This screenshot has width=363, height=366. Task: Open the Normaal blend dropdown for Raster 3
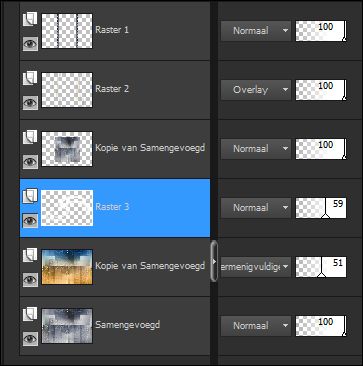coord(256,208)
